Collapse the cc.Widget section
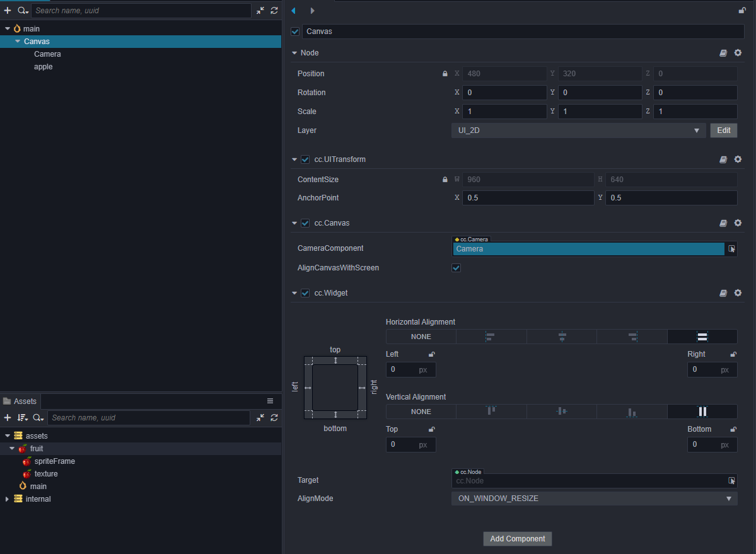This screenshot has width=756, height=554. coord(294,293)
